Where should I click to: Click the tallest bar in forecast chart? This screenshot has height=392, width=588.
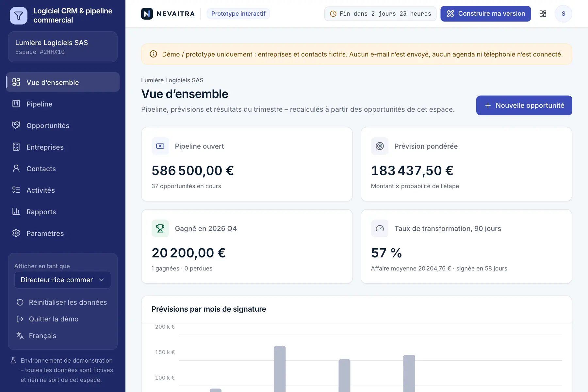point(280,369)
